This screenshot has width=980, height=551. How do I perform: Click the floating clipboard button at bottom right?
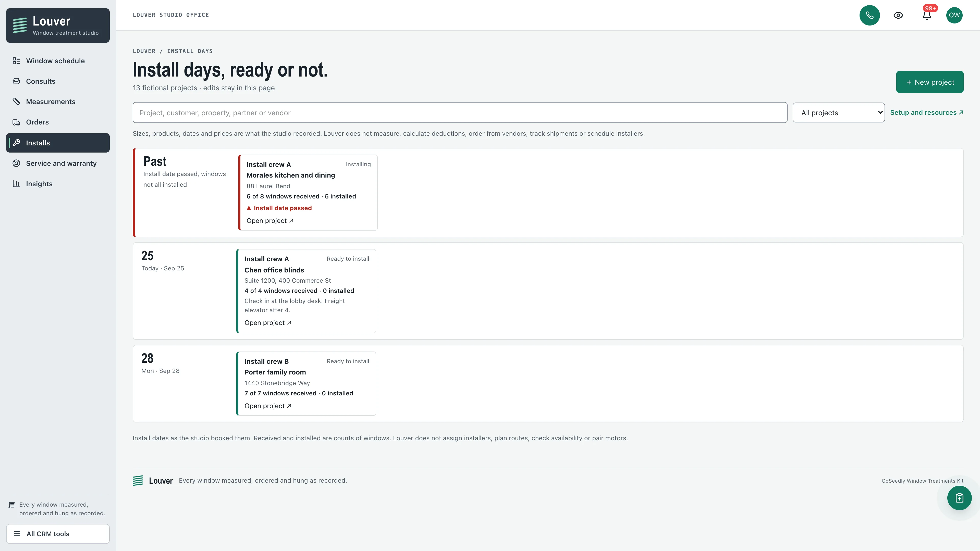coord(959,498)
